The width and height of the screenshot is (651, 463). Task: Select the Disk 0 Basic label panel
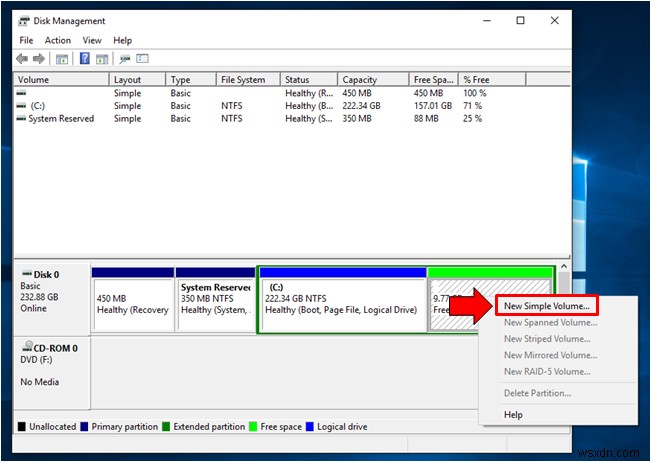(52, 299)
